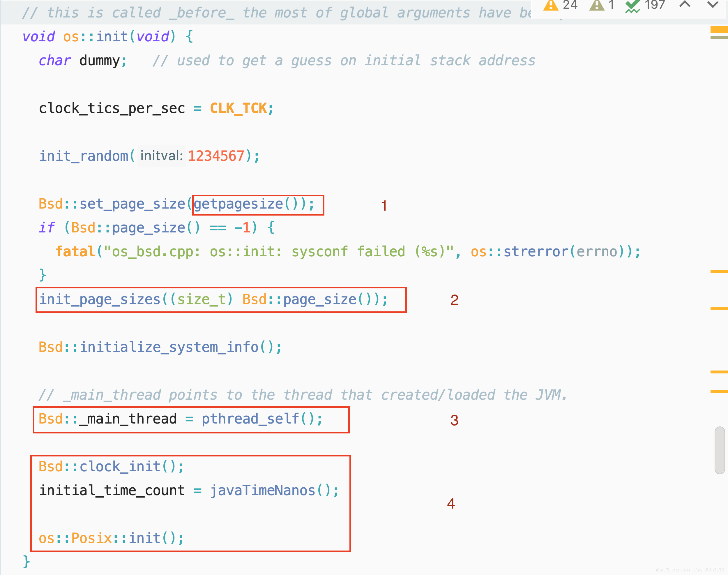The image size is (728, 575).
Task: Click the stripe marker beside init_page_sizes line
Action: [x=719, y=308]
